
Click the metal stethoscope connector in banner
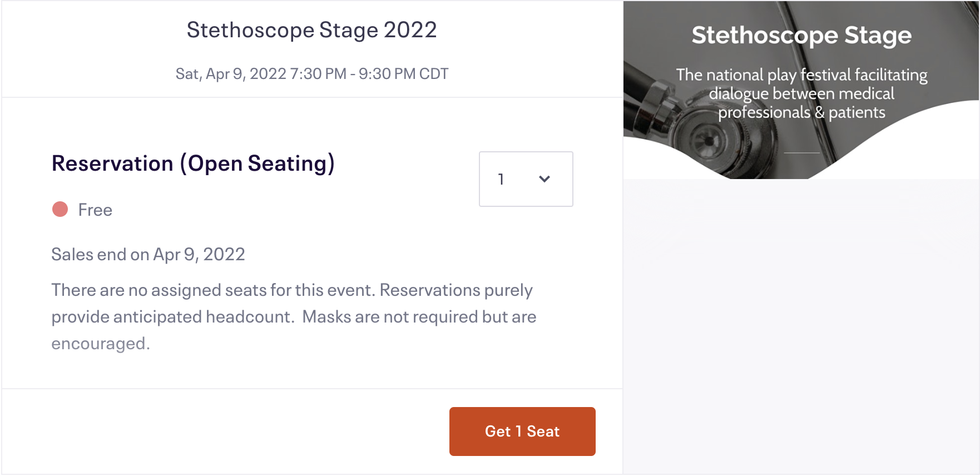(x=656, y=103)
